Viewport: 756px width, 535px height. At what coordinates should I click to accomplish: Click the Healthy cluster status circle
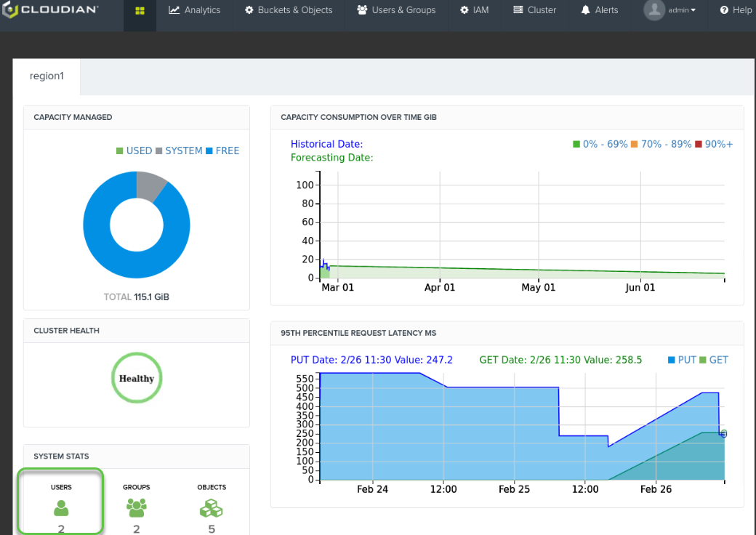click(x=137, y=378)
